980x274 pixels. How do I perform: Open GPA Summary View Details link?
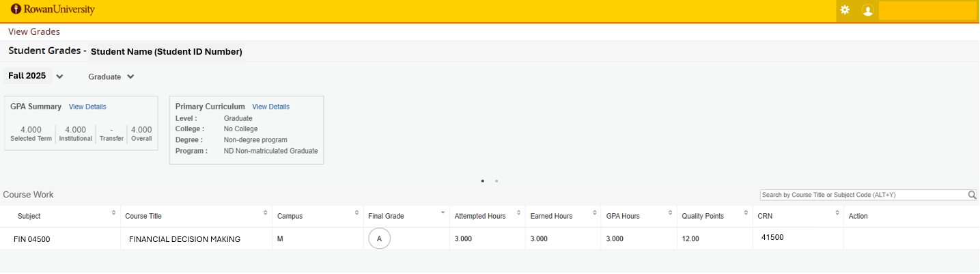[87, 107]
